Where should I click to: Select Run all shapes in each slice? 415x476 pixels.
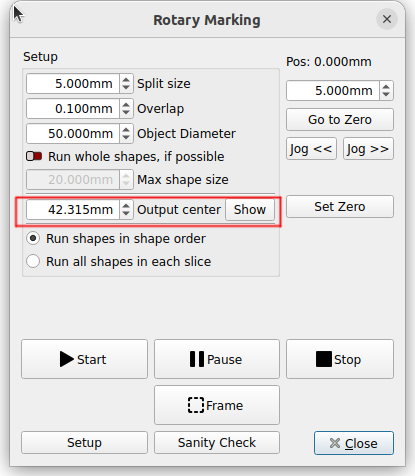33,261
